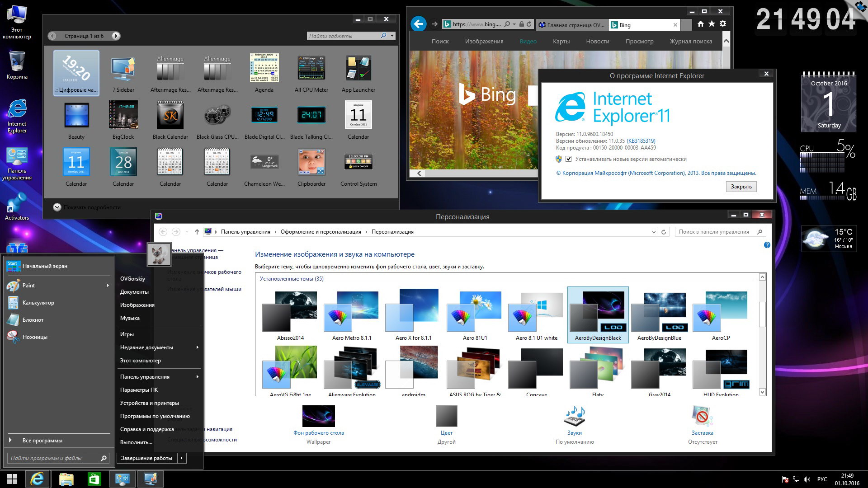
Task: Click Windows Start button on taskbar
Action: tap(12, 479)
